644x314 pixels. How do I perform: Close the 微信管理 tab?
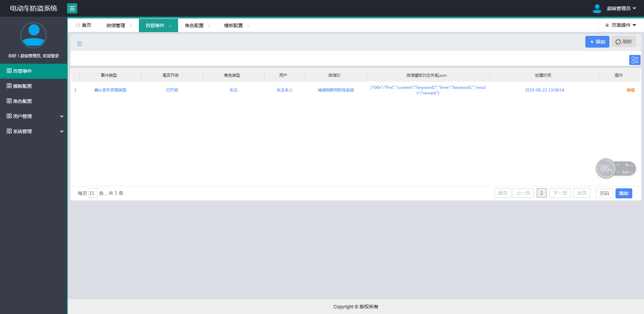[131, 26]
